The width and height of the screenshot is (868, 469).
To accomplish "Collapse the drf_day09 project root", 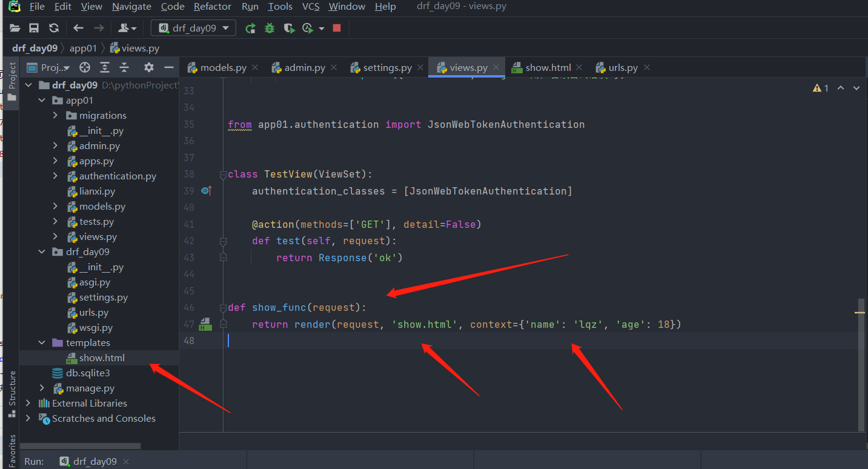I will click(28, 85).
